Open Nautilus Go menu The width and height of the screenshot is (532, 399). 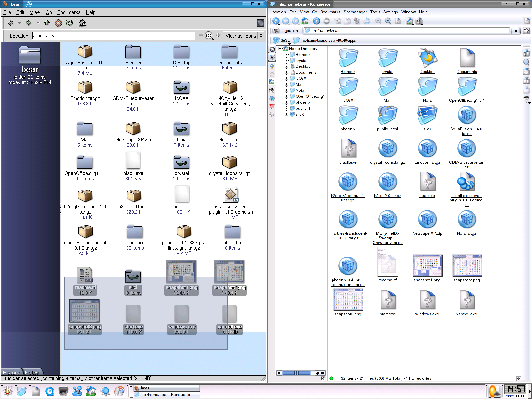click(x=49, y=12)
